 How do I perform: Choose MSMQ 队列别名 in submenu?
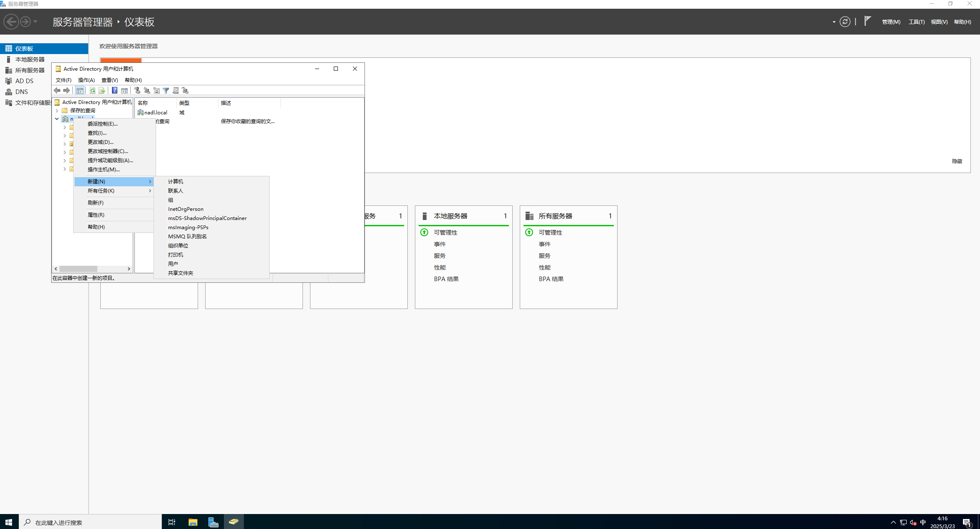tap(211, 237)
